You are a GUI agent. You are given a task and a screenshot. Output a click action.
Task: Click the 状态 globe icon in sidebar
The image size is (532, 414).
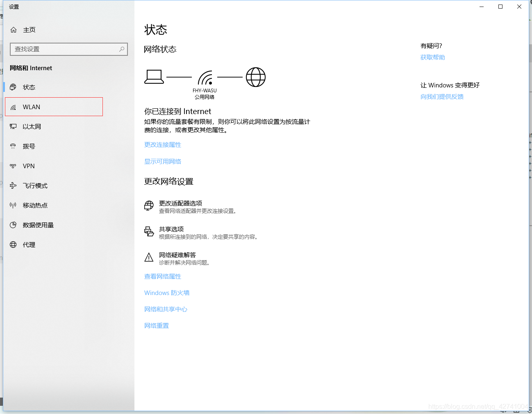coord(13,87)
